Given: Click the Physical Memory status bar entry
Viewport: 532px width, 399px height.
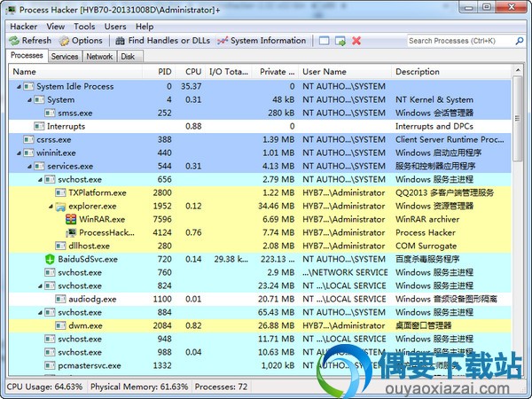Looking at the screenshot, I should coord(139,387).
